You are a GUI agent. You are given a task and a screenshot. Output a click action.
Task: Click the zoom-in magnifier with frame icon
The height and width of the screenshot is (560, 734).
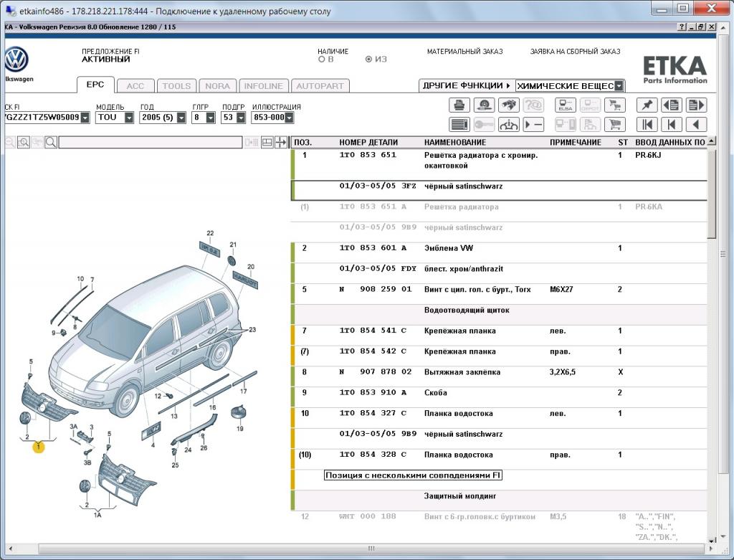click(24, 143)
